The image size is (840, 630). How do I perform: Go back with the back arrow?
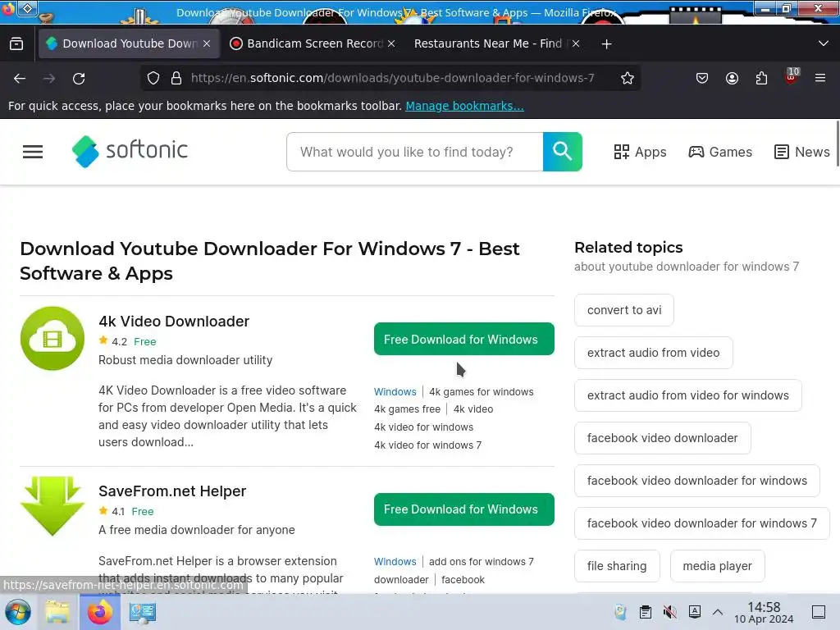(x=20, y=78)
